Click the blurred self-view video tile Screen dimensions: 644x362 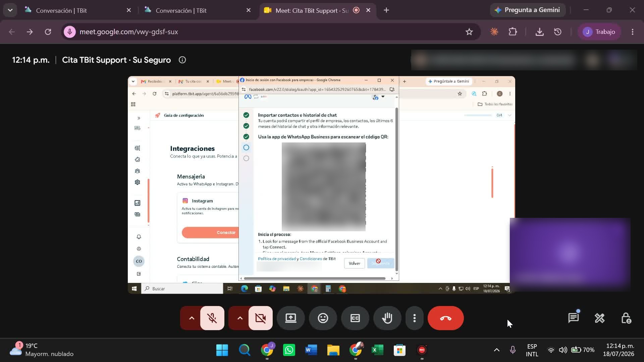click(570, 255)
